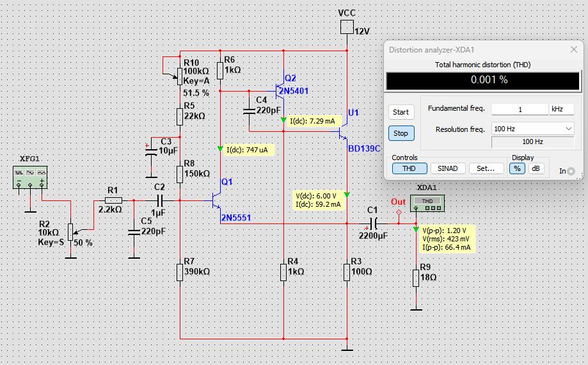
Task: Open the Set... controls dialog
Action: (486, 168)
